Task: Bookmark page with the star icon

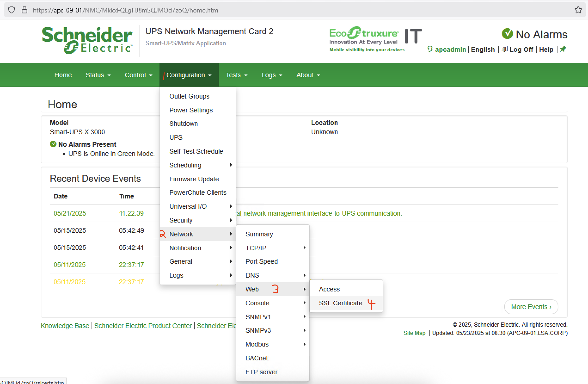Action: click(578, 10)
